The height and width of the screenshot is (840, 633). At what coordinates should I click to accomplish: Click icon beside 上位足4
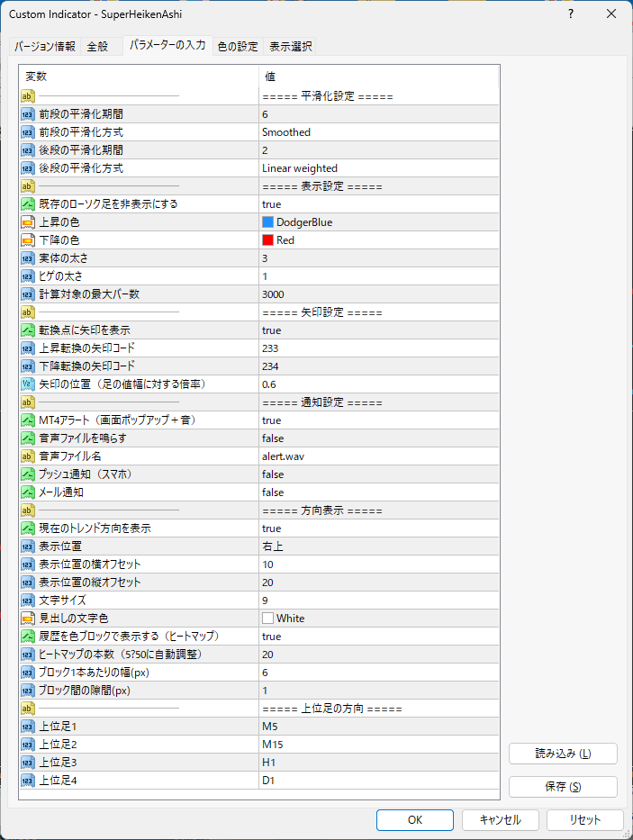click(27, 781)
